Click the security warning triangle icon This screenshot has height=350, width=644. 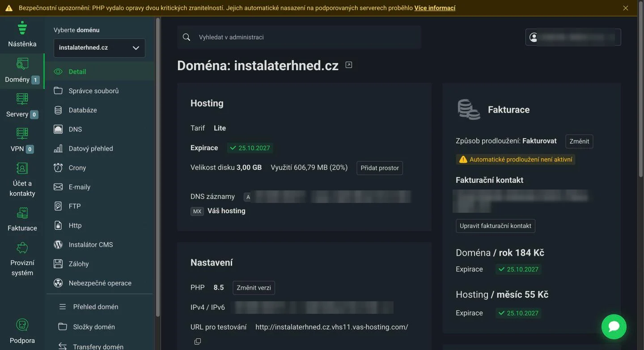point(9,8)
